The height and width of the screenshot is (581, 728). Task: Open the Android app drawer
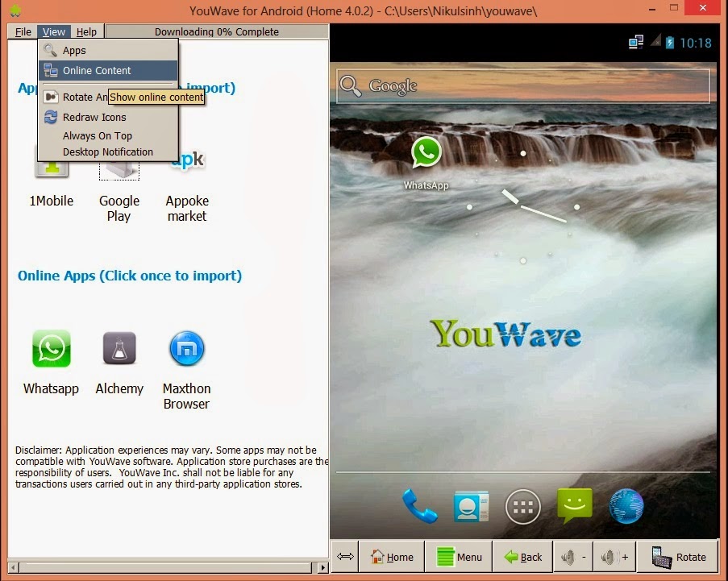pos(522,507)
